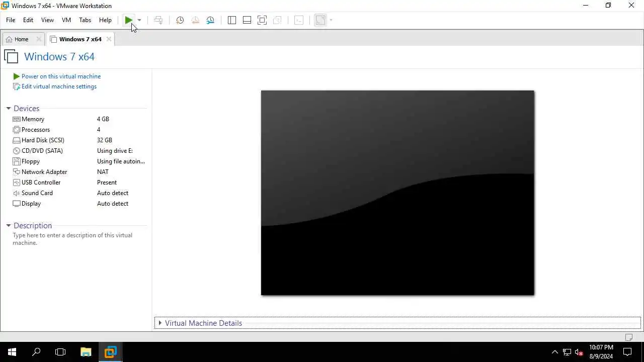The width and height of the screenshot is (644, 362).
Task: Click the virtual machine screen thumbnail
Action: tap(397, 193)
